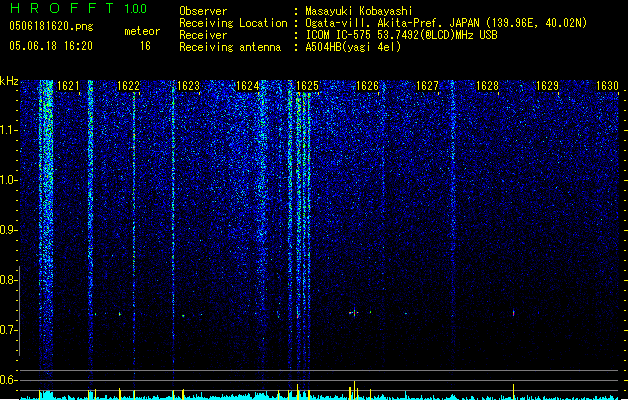This screenshot has width=629, height=400.
Task: Click the Observer label
Action: [x=203, y=11]
